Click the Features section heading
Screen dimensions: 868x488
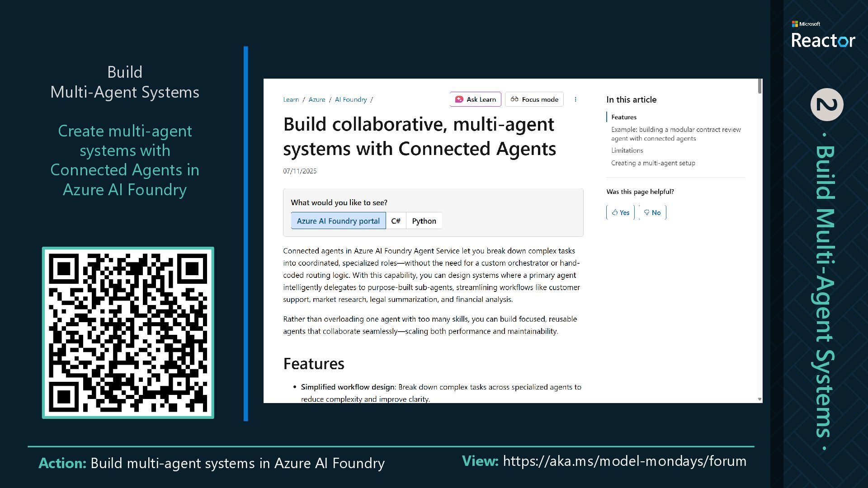tap(314, 364)
